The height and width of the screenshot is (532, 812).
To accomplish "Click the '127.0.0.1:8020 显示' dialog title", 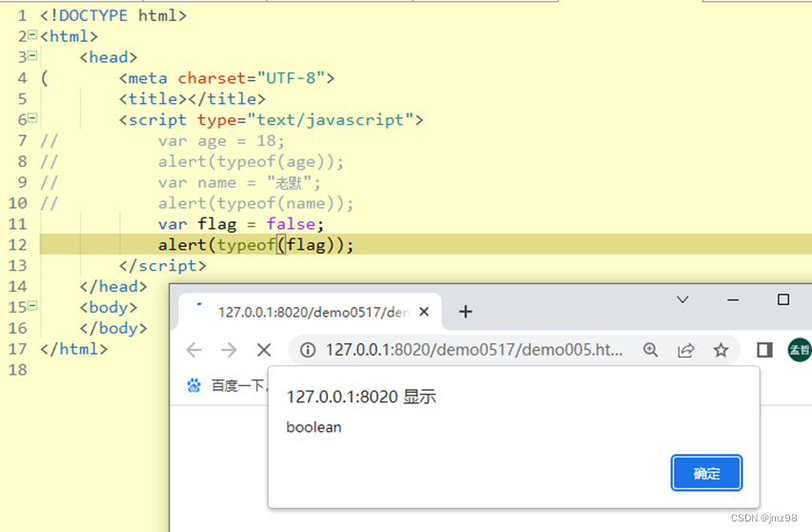I will pos(361,397).
